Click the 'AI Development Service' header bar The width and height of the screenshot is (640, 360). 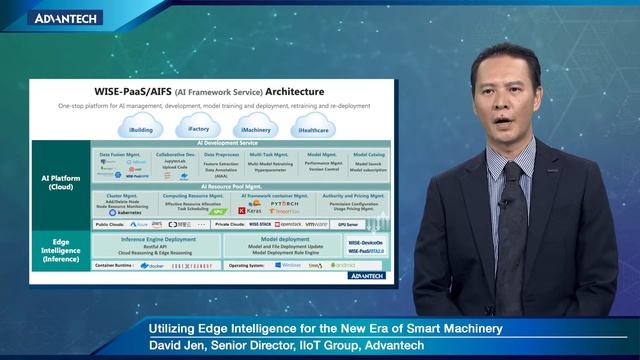point(241,143)
